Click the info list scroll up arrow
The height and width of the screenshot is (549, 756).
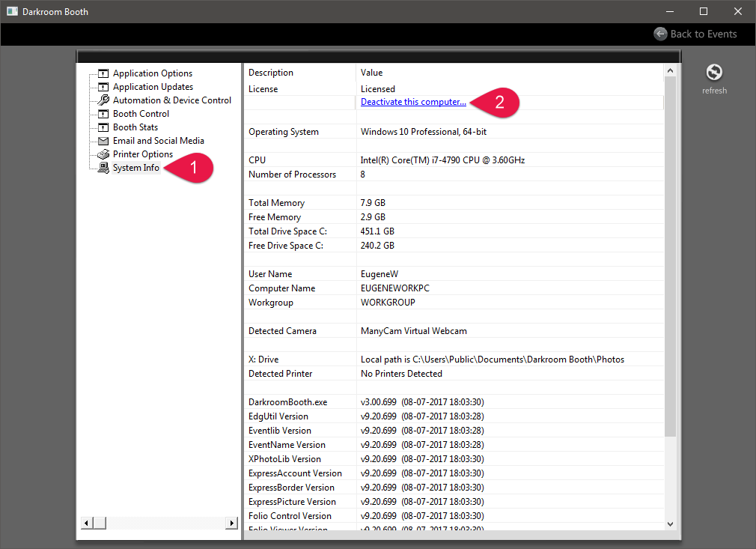tap(670, 70)
